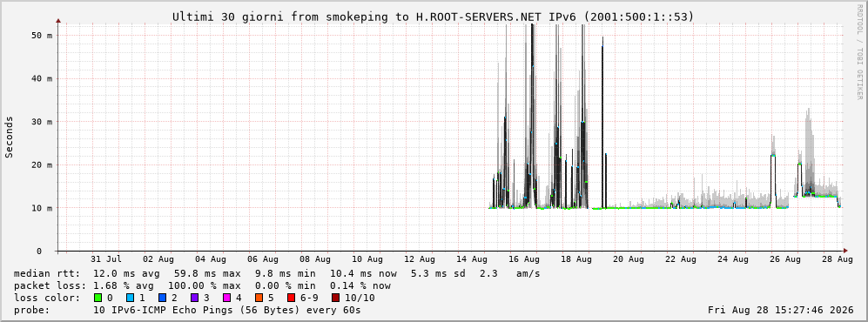Click the light blue loss color 1 swatch
868x322 pixels.
pos(129,298)
